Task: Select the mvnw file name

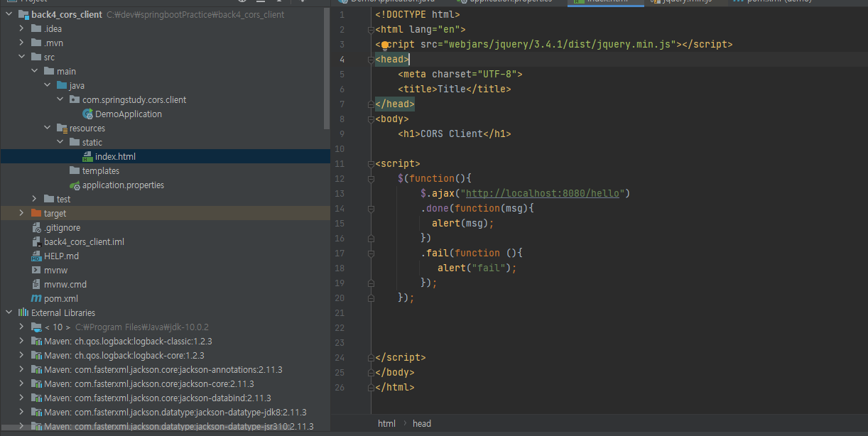Action: [x=55, y=270]
